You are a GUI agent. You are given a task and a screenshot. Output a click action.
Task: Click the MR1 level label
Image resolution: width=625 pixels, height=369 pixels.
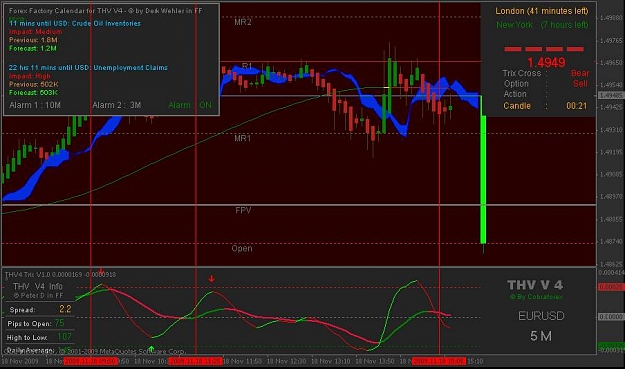[x=242, y=138]
